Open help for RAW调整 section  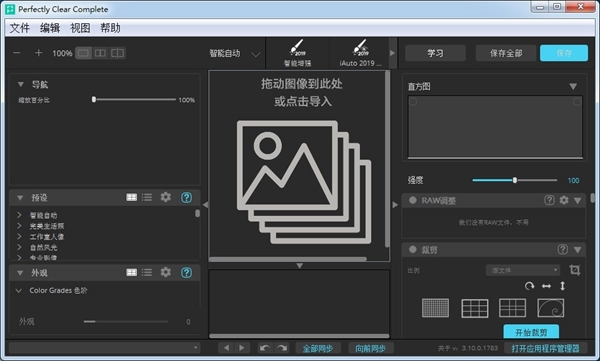pos(549,200)
